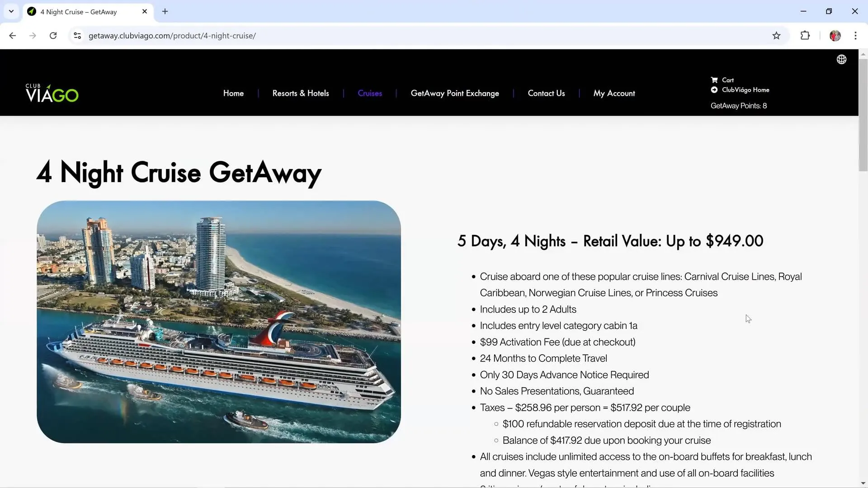Open the Resorts & Hotels menu
The image size is (868, 488).
click(x=301, y=93)
